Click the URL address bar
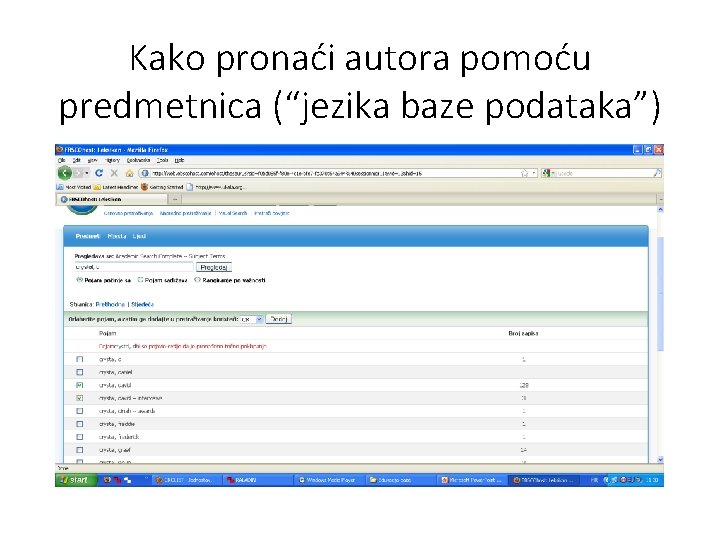Screen dimensions: 720x540 335,173
